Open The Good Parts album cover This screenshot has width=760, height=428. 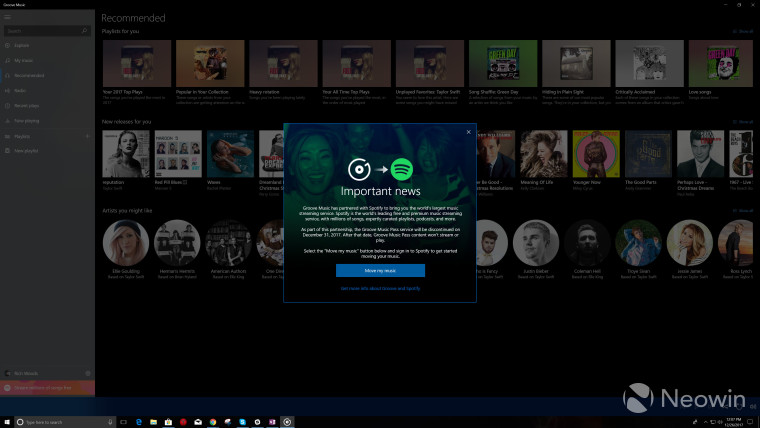[x=649, y=154]
